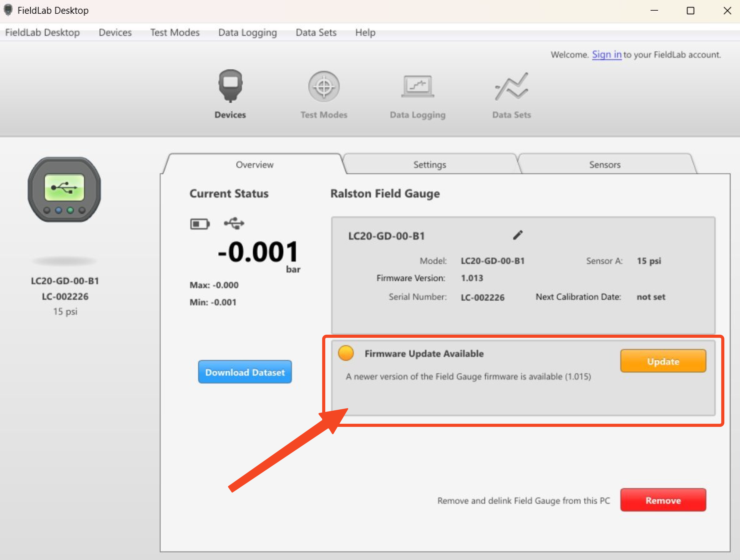Open the Devices toolbar icon
The width and height of the screenshot is (740, 560).
[230, 86]
